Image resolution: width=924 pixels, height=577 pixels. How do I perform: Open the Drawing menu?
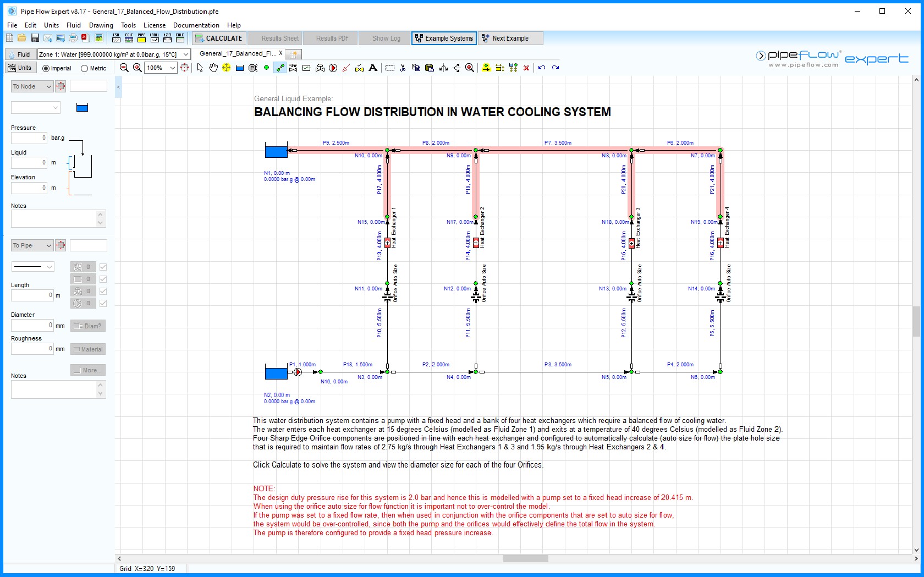[101, 25]
